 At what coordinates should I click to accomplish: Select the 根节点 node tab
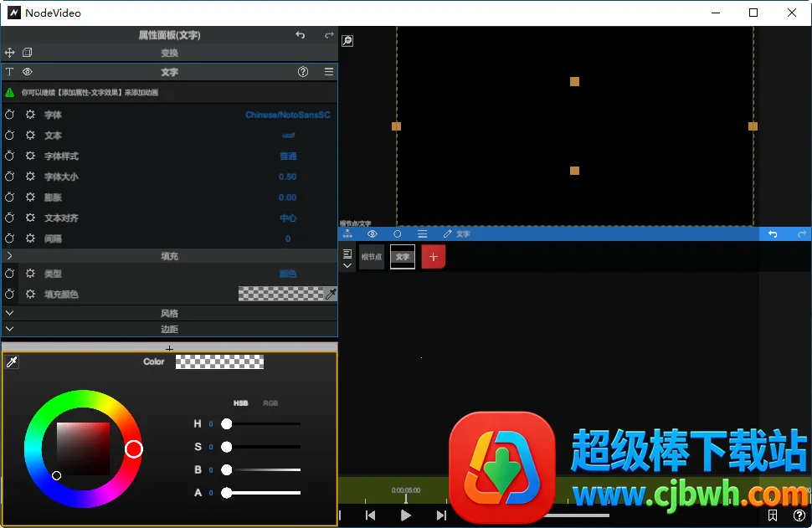pos(371,257)
